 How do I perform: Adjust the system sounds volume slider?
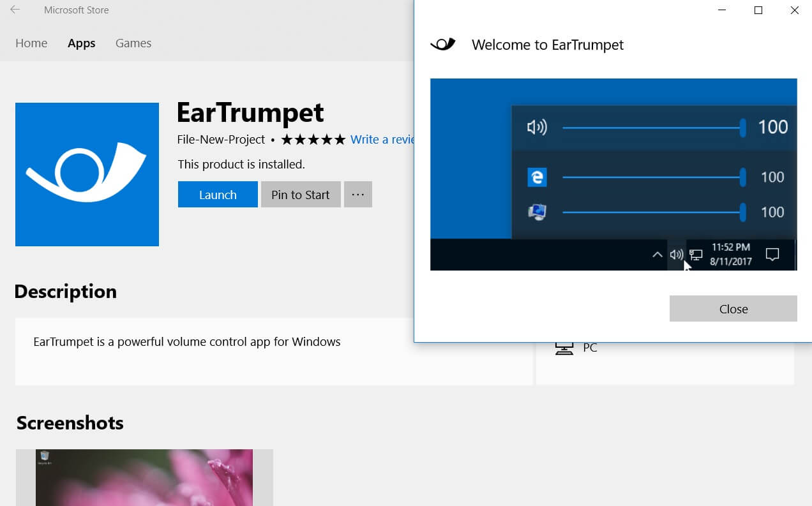coord(654,212)
